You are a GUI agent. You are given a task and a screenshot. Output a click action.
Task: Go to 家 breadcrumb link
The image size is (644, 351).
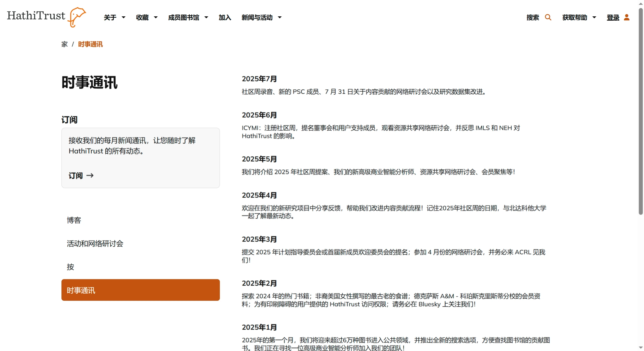click(x=64, y=44)
